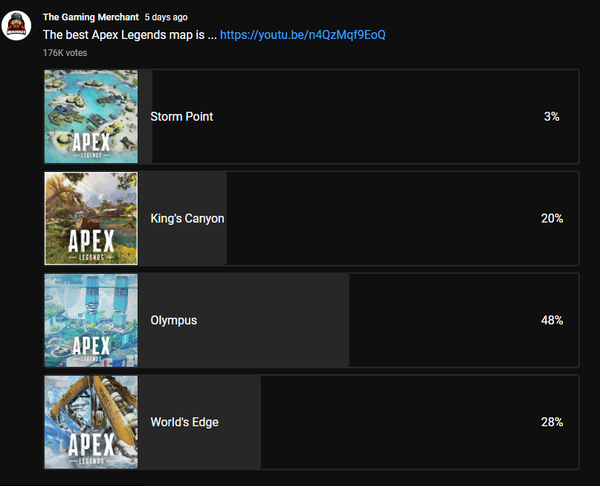
Task: Click The Gaming Merchant channel avatar
Action: coord(16,26)
